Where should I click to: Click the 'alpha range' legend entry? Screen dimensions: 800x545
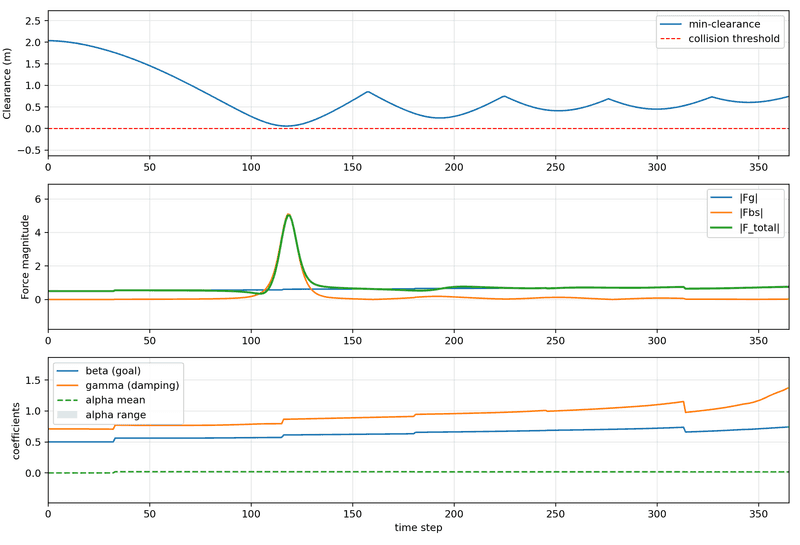(x=102, y=415)
